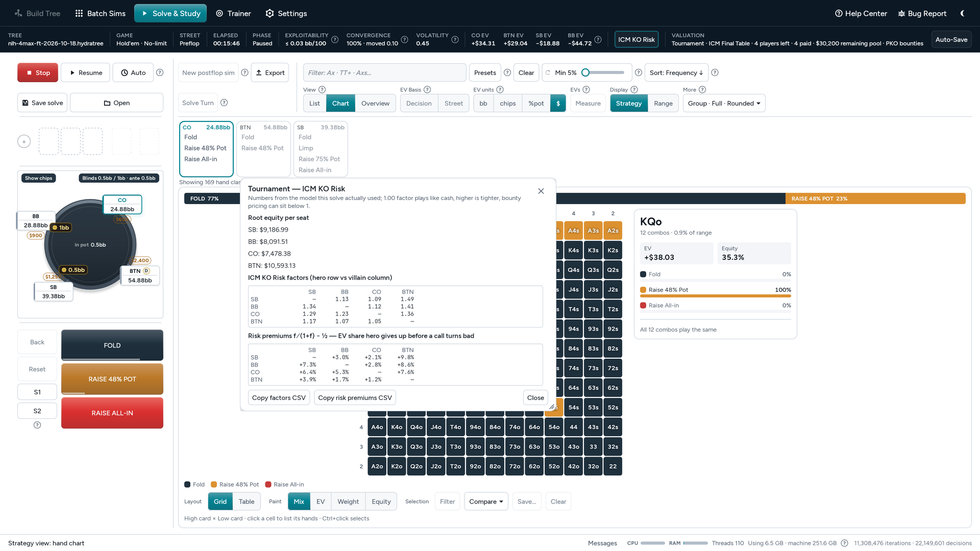The height and width of the screenshot is (551, 980).
Task: Open the Bug Report icon
Action: 901,13
